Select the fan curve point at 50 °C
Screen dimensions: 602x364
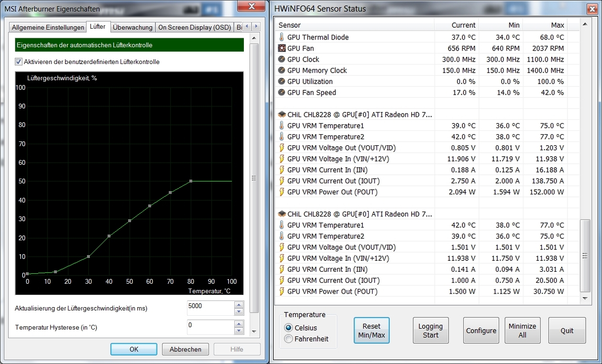pos(130,221)
